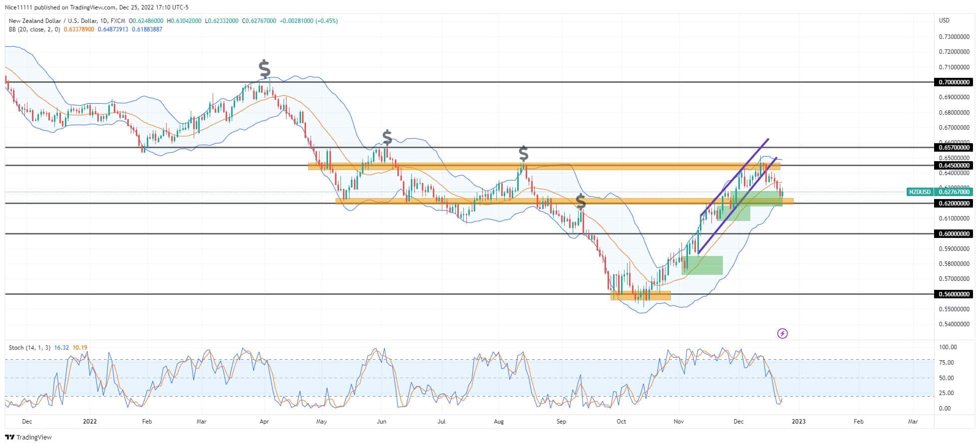Open the BB (20, close, 2, 0) indicator legend
The width and height of the screenshot is (980, 446).
tap(34, 29)
